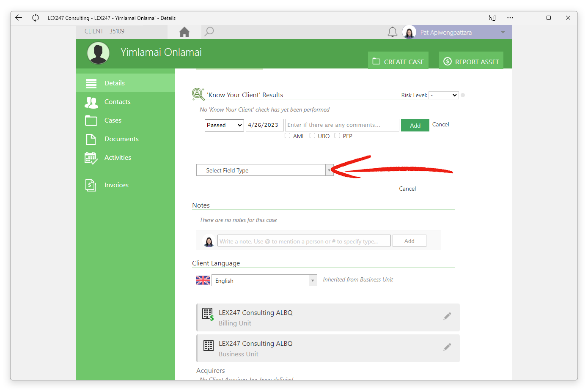Click the Billing Unit building icon

(x=208, y=314)
